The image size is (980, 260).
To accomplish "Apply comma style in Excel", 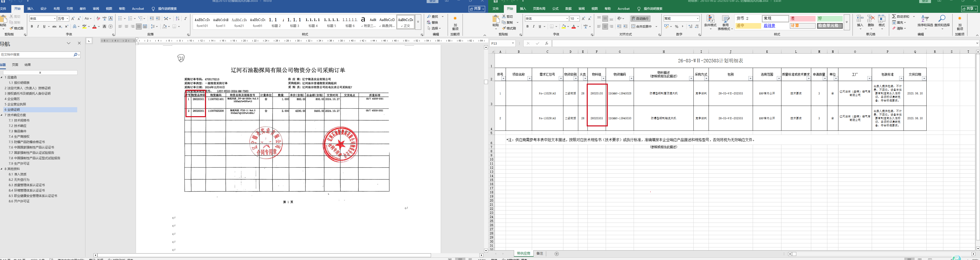I will point(682,27).
